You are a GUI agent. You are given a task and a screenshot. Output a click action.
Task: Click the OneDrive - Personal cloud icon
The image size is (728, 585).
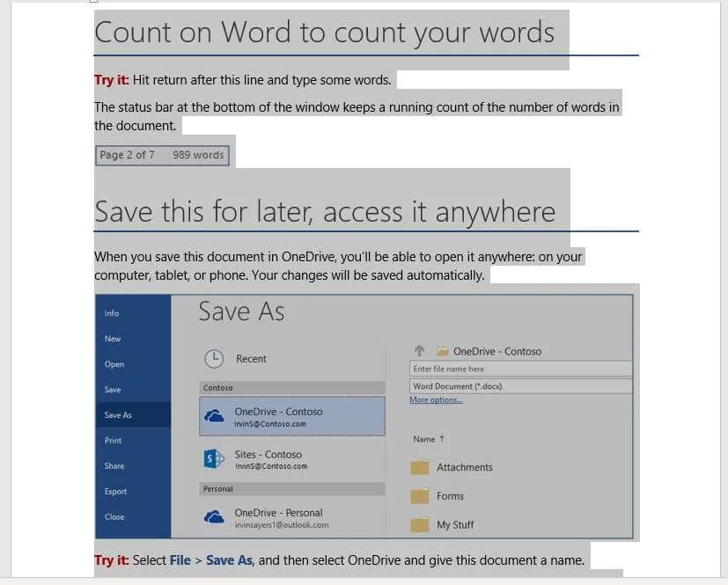[x=214, y=517]
